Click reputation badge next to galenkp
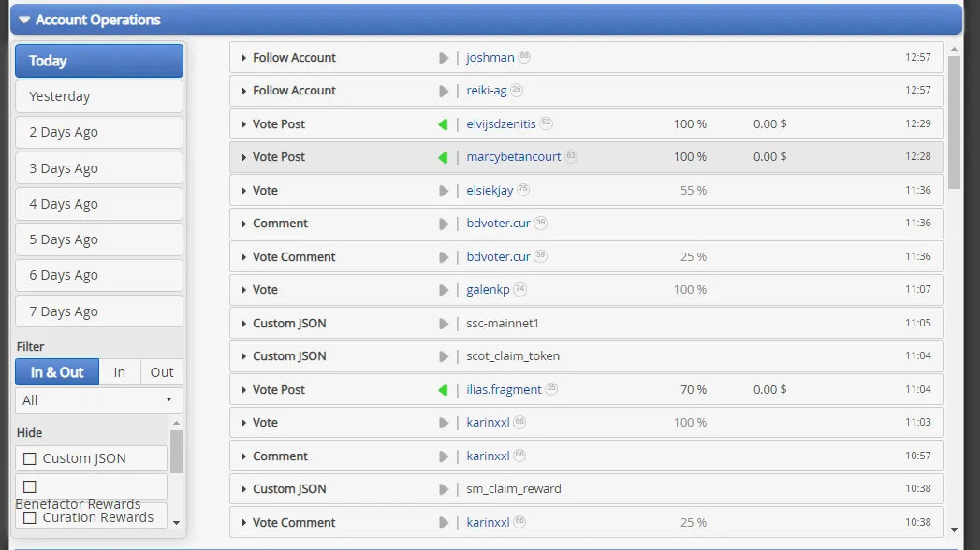980x550 pixels. (x=520, y=289)
